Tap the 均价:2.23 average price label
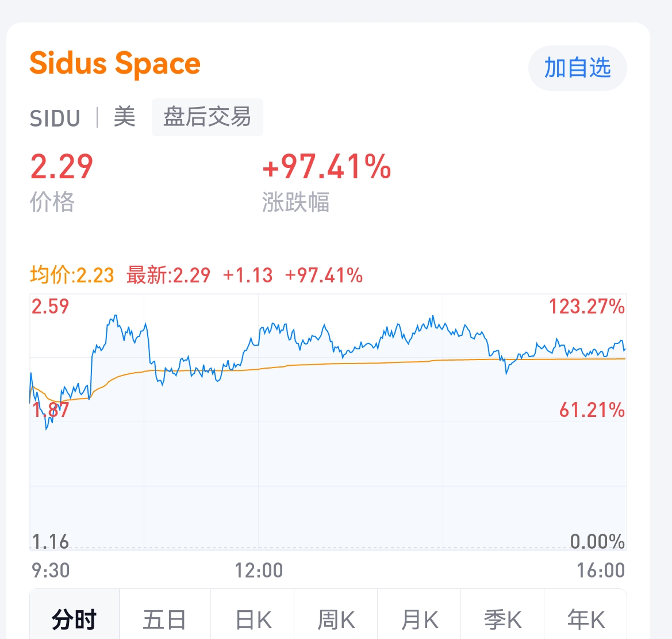Image resolution: width=672 pixels, height=639 pixels. (72, 276)
